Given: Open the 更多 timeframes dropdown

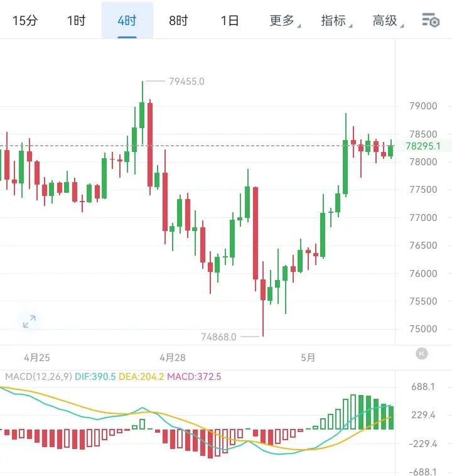Looking at the screenshot, I should (285, 21).
